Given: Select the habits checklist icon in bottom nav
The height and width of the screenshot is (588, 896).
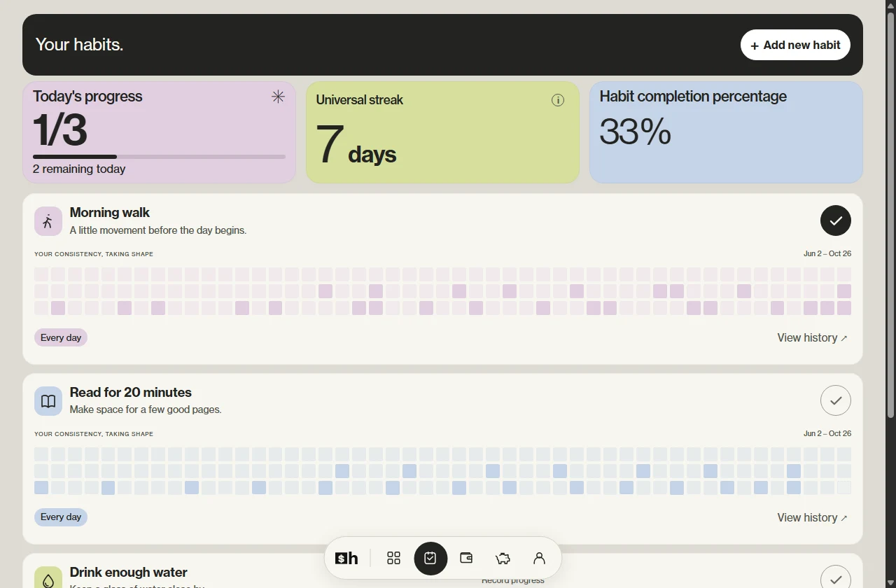Looking at the screenshot, I should tap(430, 558).
